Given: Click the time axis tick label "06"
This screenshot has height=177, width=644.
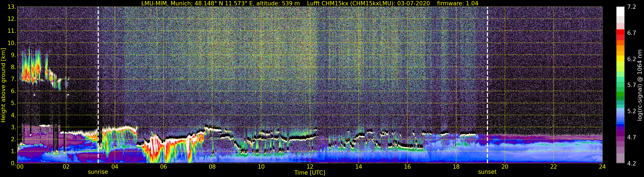Looking at the screenshot, I should click(164, 167).
